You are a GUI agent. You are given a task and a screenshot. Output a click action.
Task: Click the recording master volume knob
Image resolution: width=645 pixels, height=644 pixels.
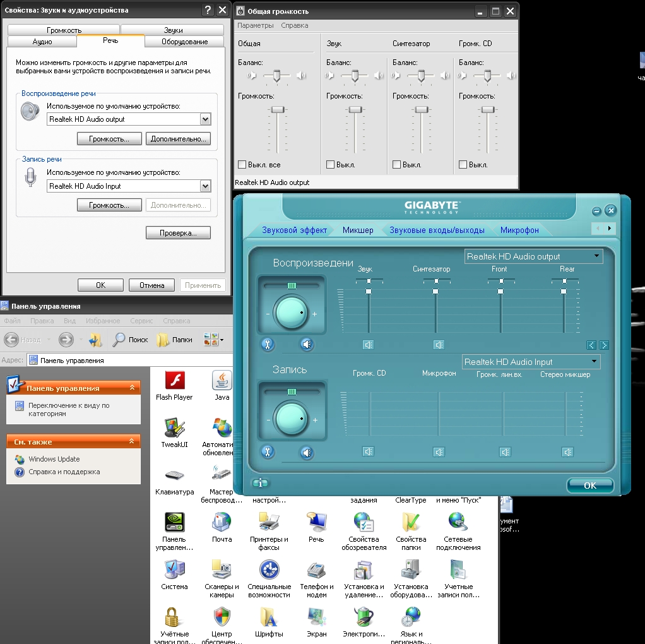[291, 419]
